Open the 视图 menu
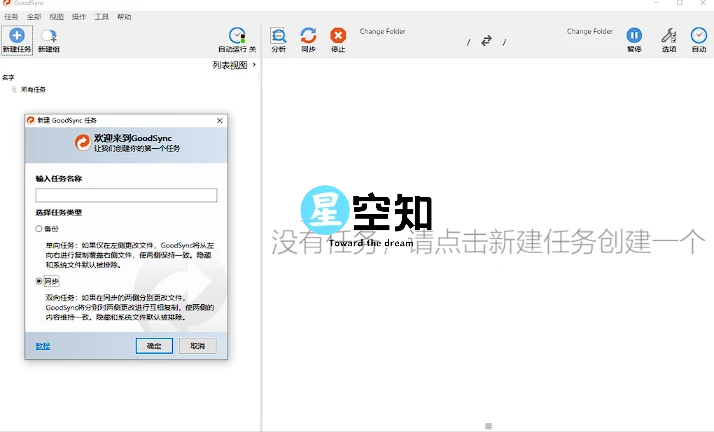 [56, 17]
